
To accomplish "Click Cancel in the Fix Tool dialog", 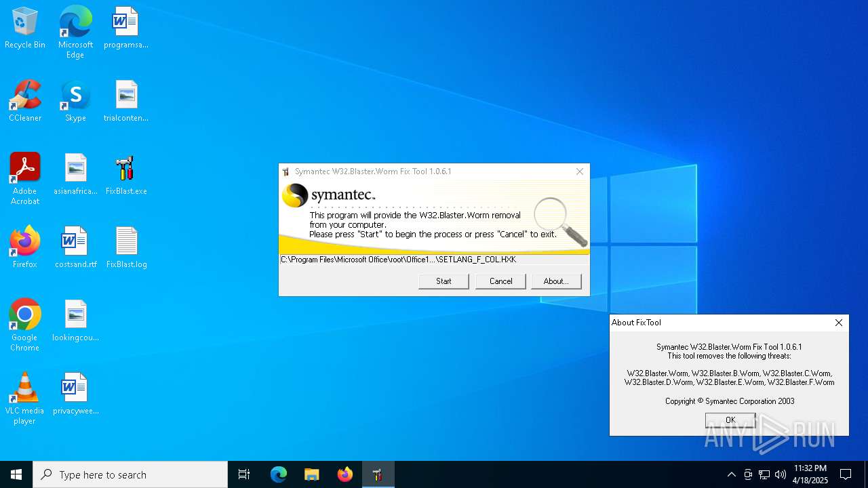I will 500,281.
